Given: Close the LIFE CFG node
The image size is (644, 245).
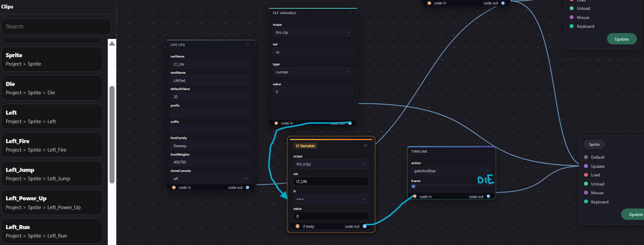Looking at the screenshot, I should [248, 45].
